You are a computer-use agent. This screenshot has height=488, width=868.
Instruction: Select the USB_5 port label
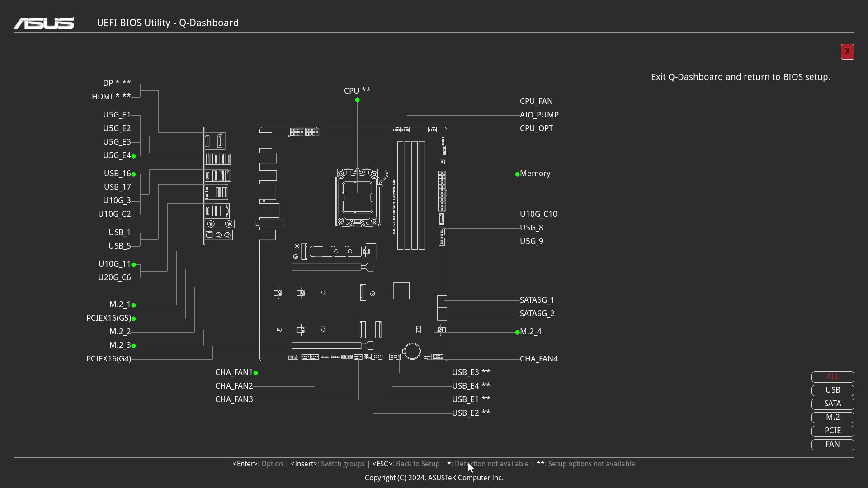point(120,246)
